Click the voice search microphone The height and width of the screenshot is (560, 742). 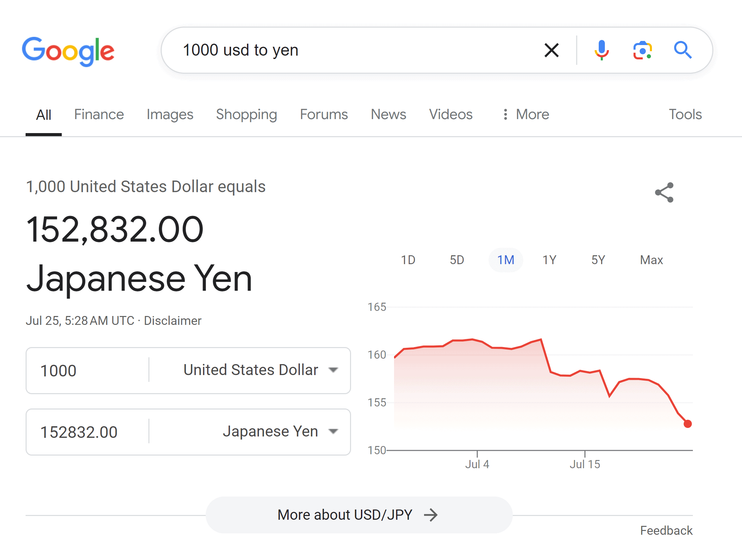pyautogui.click(x=601, y=50)
